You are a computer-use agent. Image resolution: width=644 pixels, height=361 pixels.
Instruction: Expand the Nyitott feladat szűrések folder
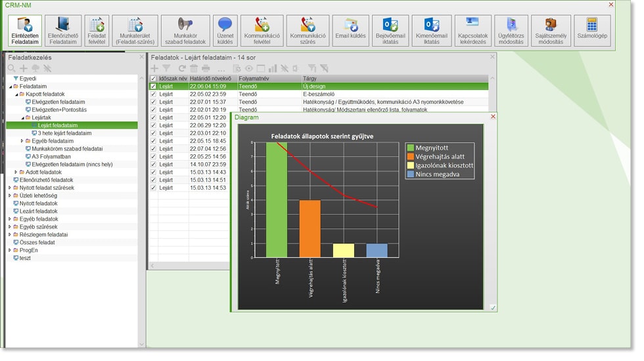[10, 188]
